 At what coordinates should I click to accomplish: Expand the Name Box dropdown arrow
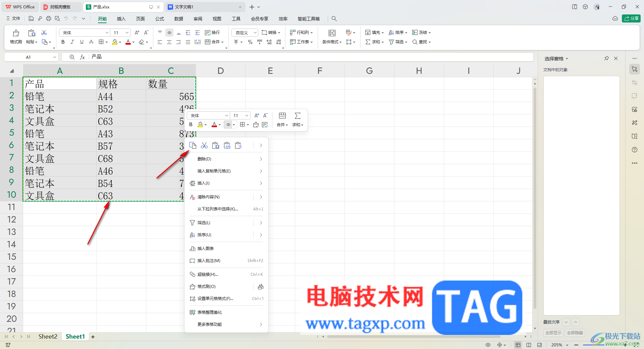(55, 57)
